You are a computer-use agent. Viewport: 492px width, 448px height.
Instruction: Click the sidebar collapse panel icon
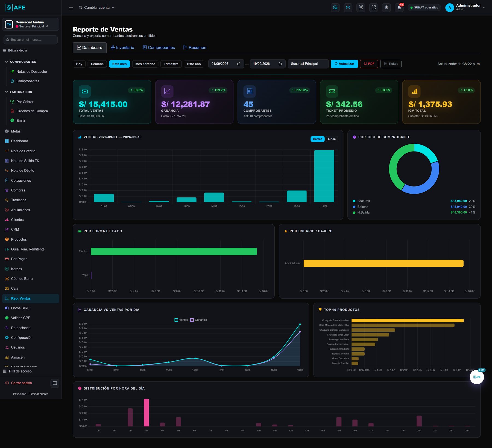coord(55,383)
